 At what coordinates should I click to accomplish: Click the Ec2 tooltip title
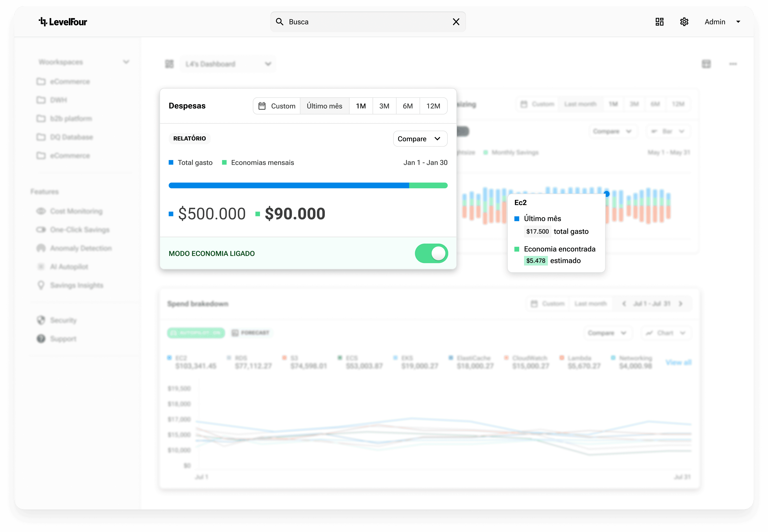coord(520,203)
